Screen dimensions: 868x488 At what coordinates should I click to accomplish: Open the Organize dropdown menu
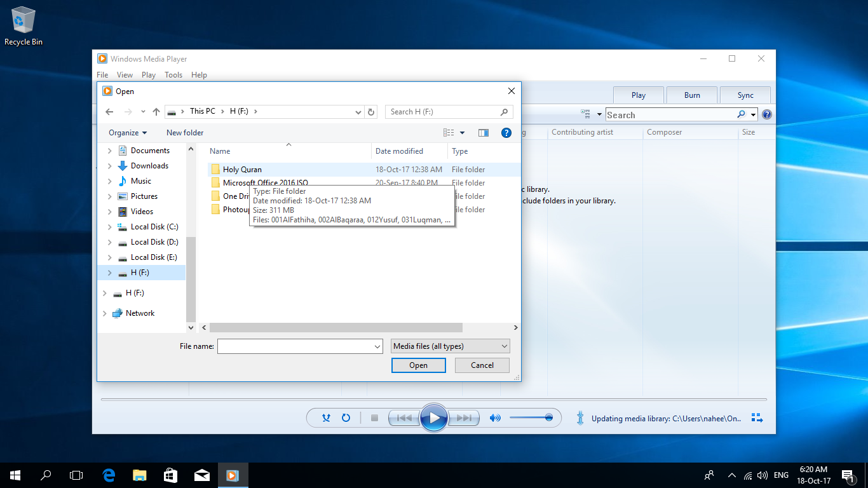coord(128,133)
